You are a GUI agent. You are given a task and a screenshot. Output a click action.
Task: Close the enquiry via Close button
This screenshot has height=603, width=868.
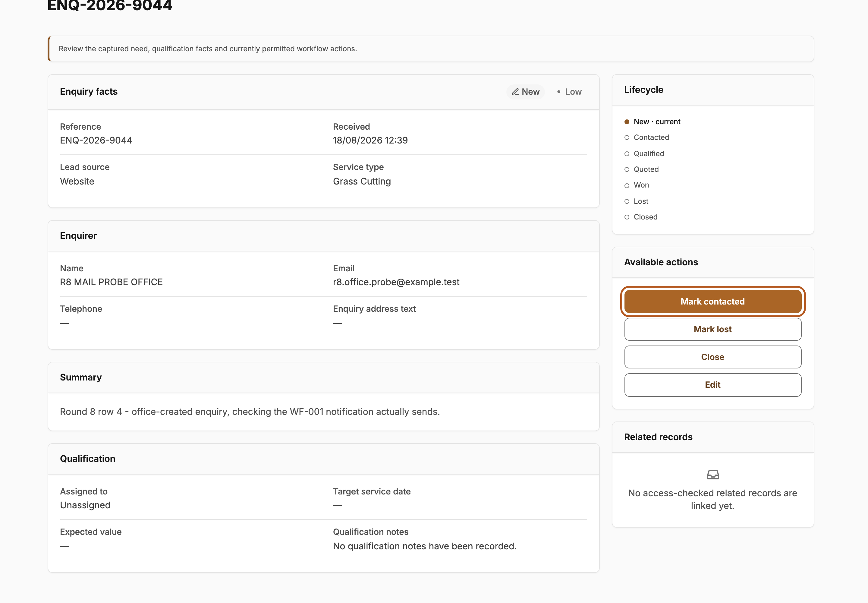pyautogui.click(x=713, y=357)
